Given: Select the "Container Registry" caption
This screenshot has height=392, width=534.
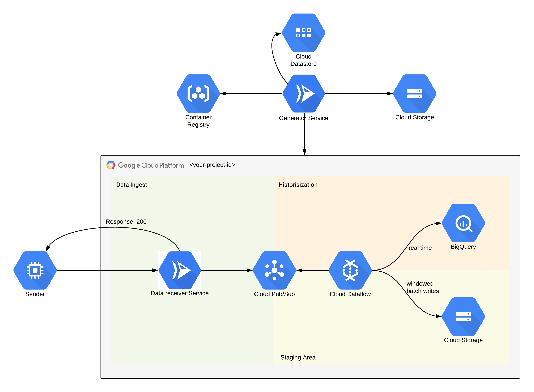Looking at the screenshot, I should pos(198,121).
